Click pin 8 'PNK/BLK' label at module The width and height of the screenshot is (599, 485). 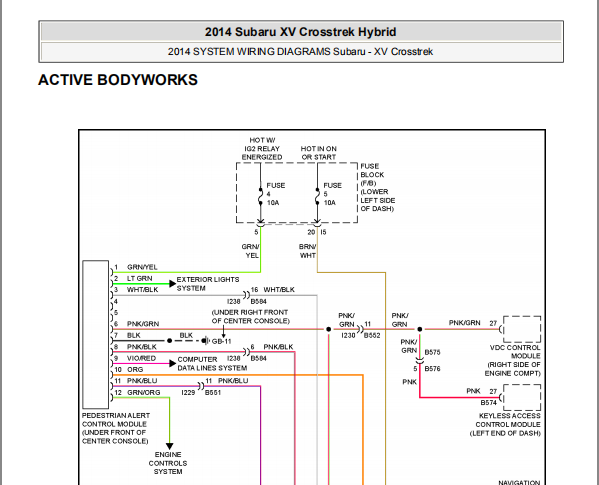tap(142, 347)
